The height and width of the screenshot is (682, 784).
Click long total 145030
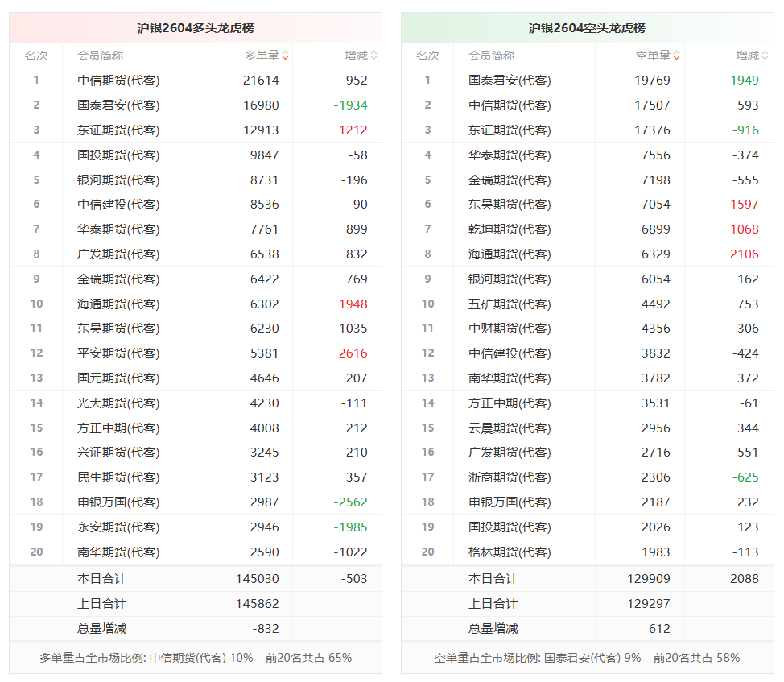(x=258, y=579)
